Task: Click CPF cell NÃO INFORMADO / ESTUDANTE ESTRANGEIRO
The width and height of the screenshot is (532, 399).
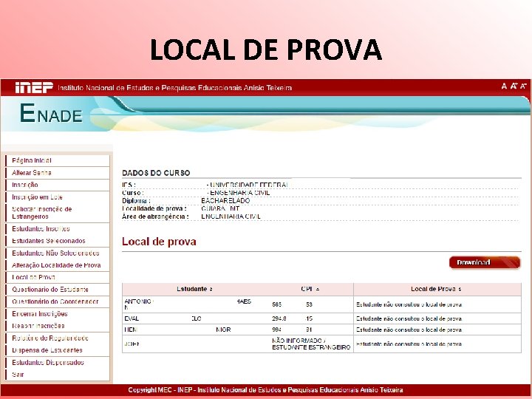Action: pyautogui.click(x=311, y=344)
